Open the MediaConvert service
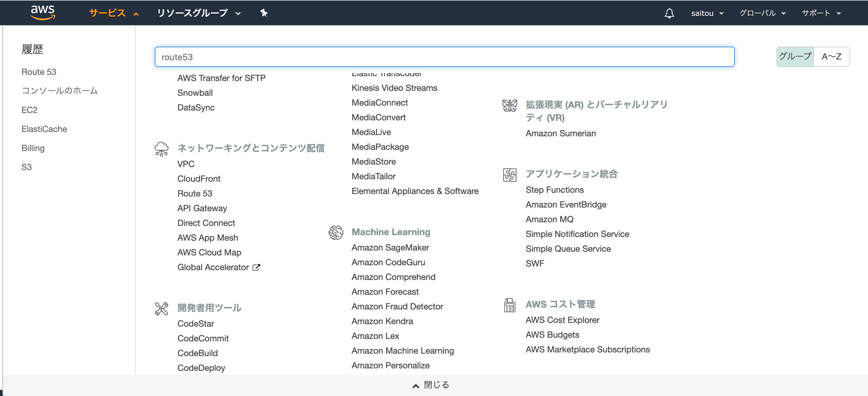The width and height of the screenshot is (868, 396). coord(378,118)
